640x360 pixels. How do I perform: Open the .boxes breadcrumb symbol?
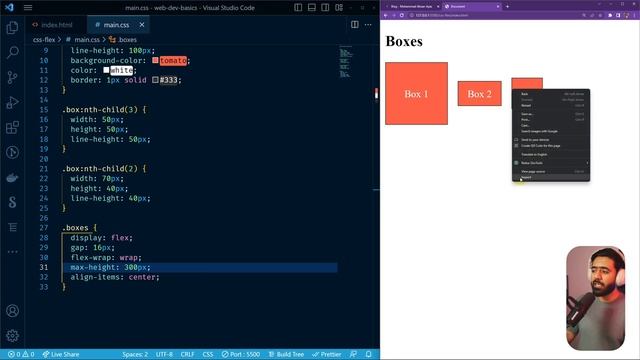[x=123, y=40]
